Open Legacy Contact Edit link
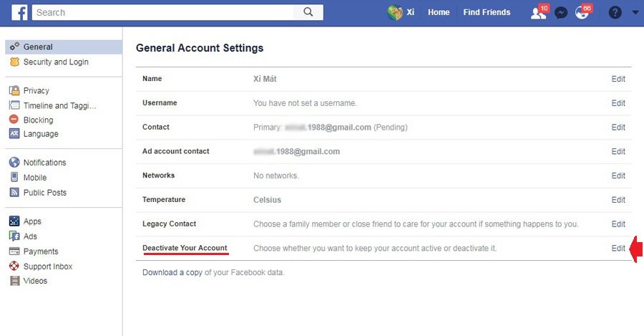 pyautogui.click(x=618, y=224)
